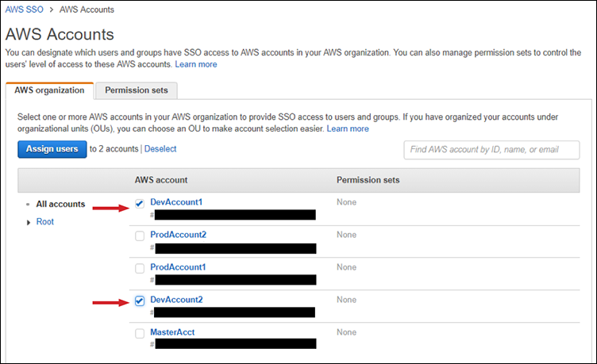Check the DevAccount1 checkbox
Image resolution: width=597 pixels, height=364 pixels.
click(140, 204)
